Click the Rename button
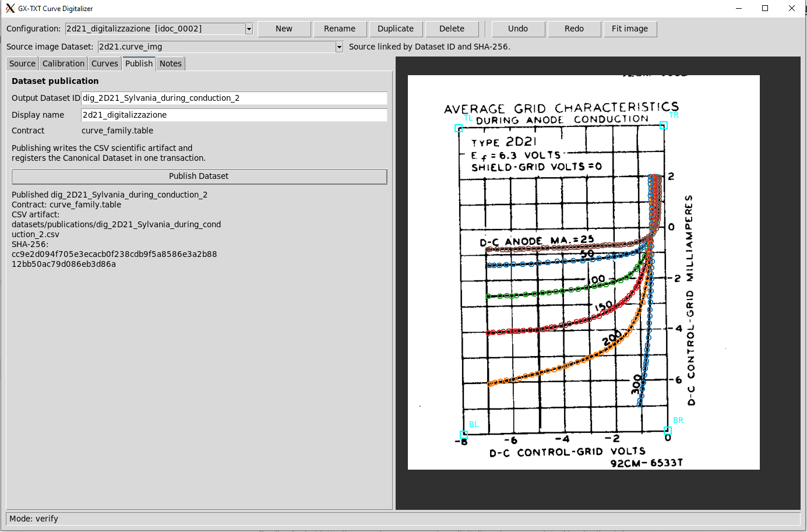The image size is (807, 532). coord(340,29)
